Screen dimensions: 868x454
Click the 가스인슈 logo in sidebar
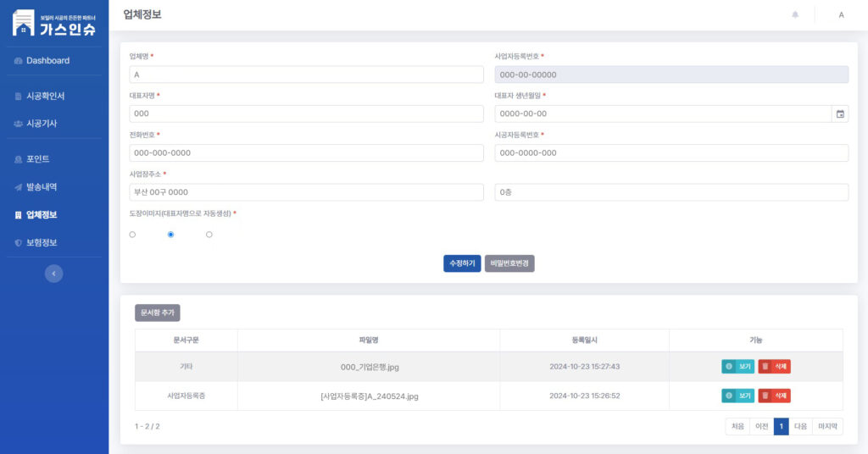[54, 23]
